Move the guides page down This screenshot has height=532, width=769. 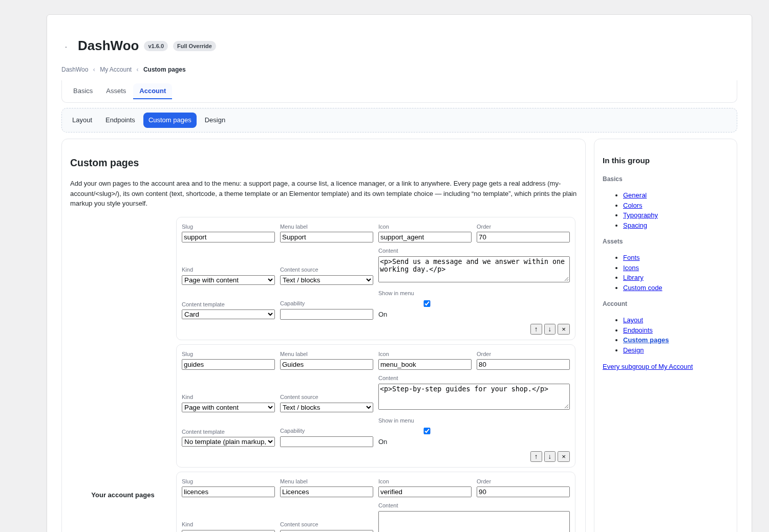pyautogui.click(x=550, y=457)
